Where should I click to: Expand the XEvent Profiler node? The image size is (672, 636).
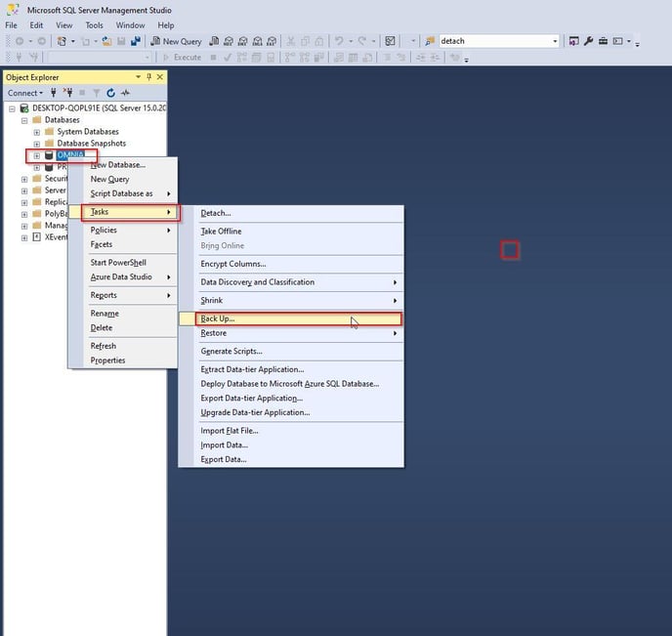click(24, 237)
